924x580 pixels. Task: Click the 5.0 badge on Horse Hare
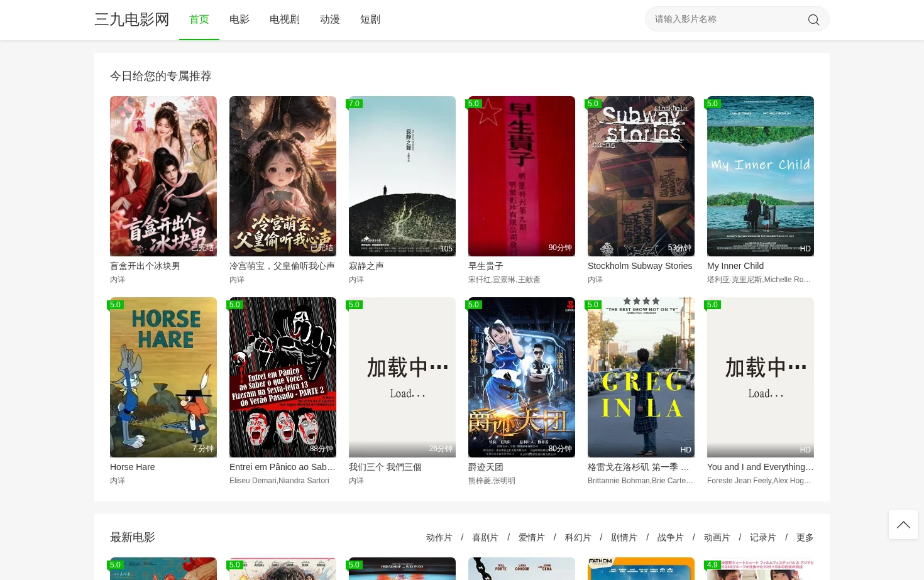pos(116,305)
